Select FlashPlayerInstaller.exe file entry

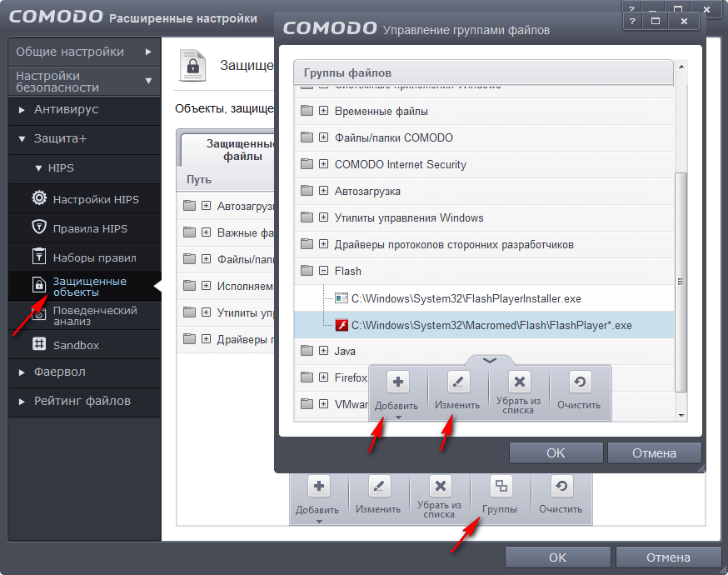point(466,298)
